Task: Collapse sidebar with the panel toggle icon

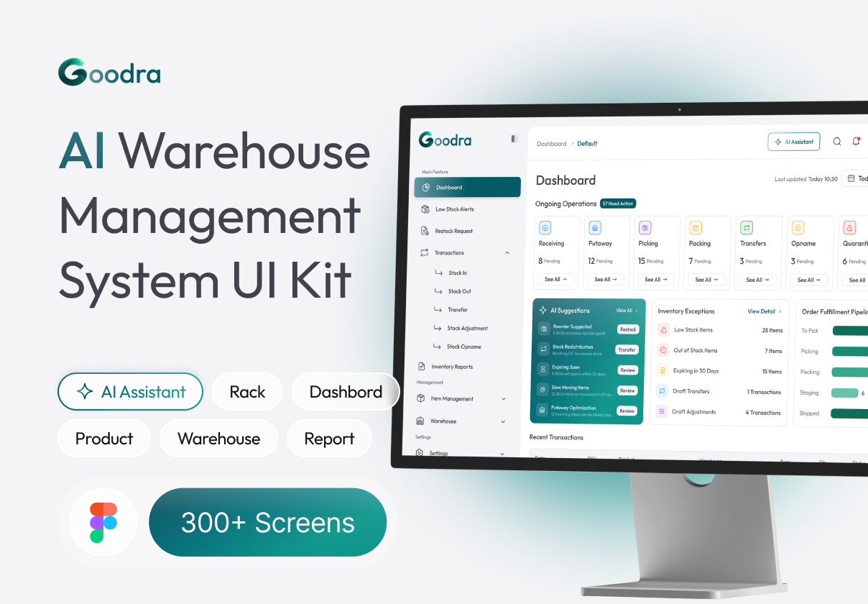Action: point(514,138)
